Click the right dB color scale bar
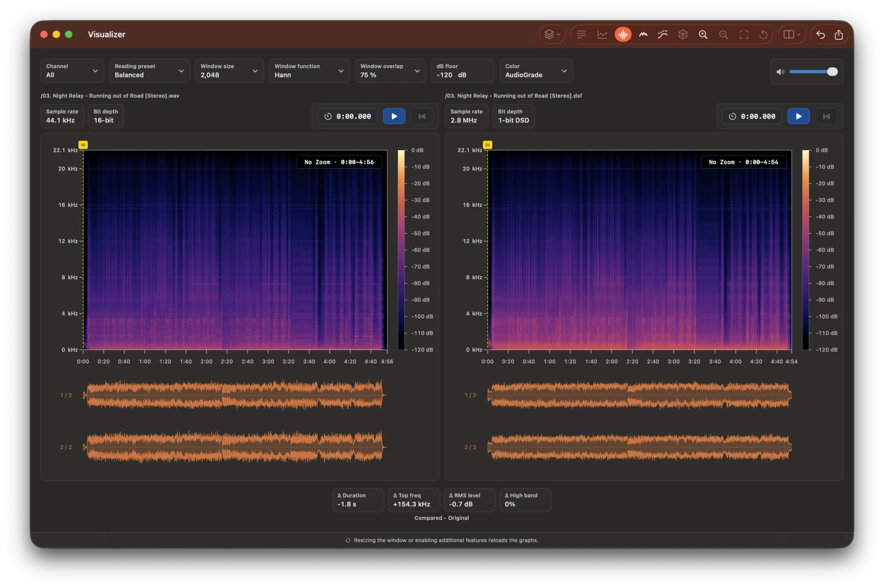884x588 pixels. point(806,250)
